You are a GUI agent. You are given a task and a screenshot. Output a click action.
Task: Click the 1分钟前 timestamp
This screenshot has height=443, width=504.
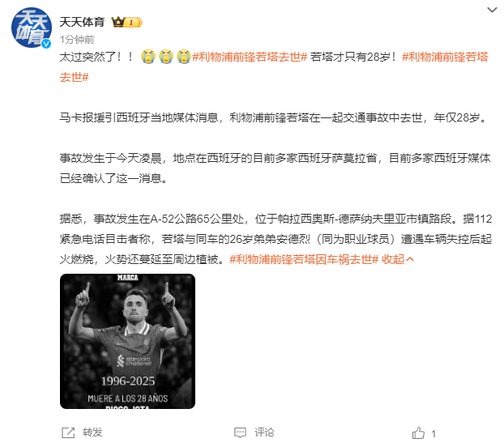pos(77,40)
